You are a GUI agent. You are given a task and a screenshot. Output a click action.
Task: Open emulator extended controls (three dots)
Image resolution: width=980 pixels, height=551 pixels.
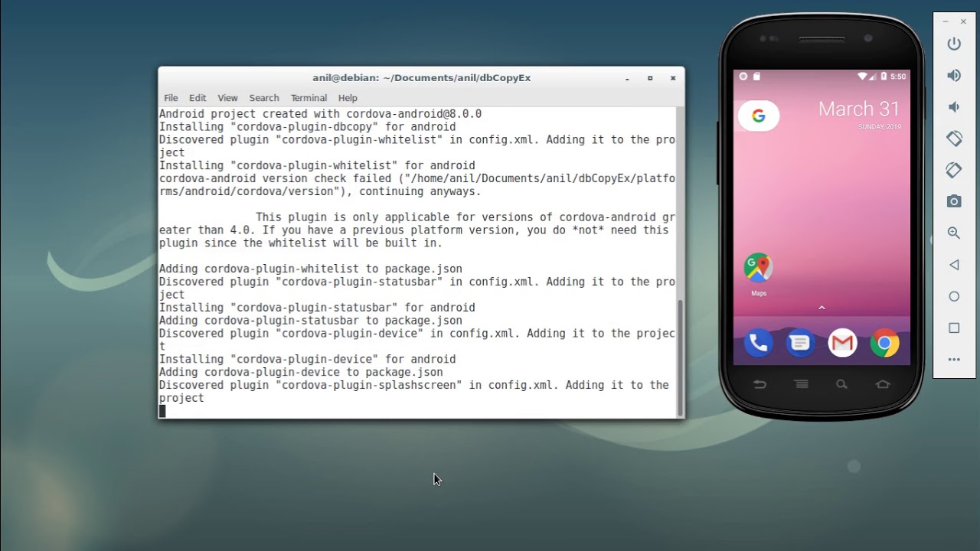954,359
